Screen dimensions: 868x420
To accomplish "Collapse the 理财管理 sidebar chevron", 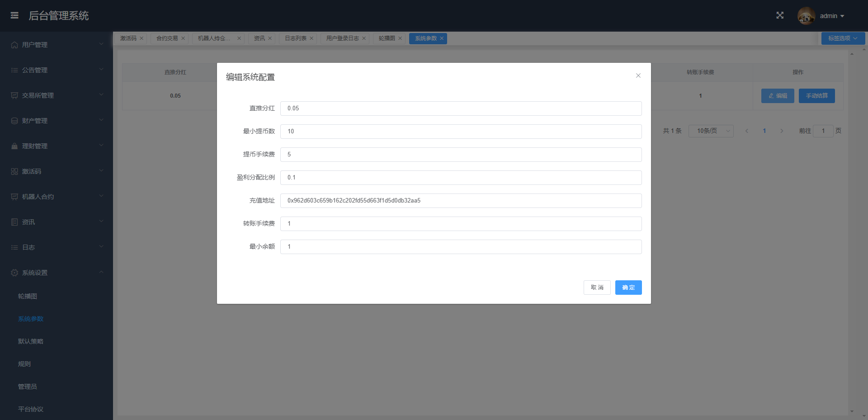I will (x=101, y=146).
